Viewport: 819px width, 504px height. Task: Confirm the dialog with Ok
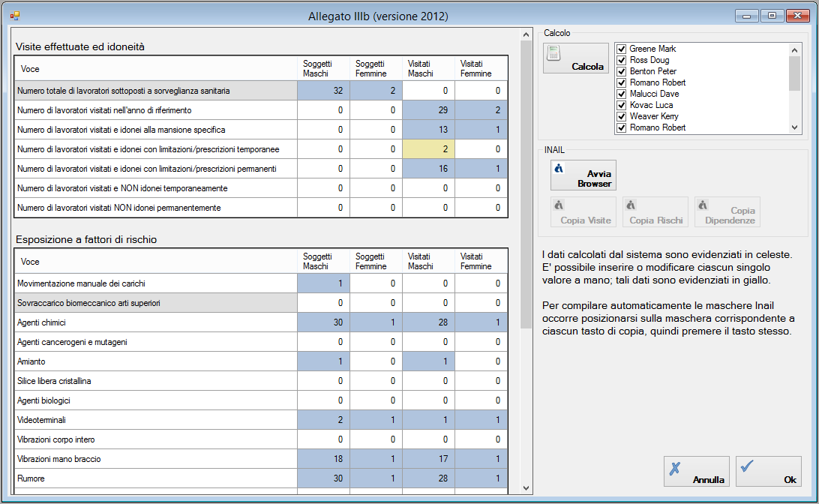[769, 472]
